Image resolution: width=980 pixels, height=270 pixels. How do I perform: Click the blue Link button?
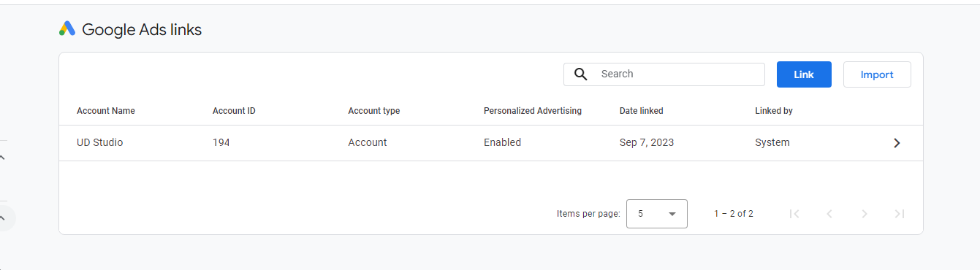coord(804,74)
